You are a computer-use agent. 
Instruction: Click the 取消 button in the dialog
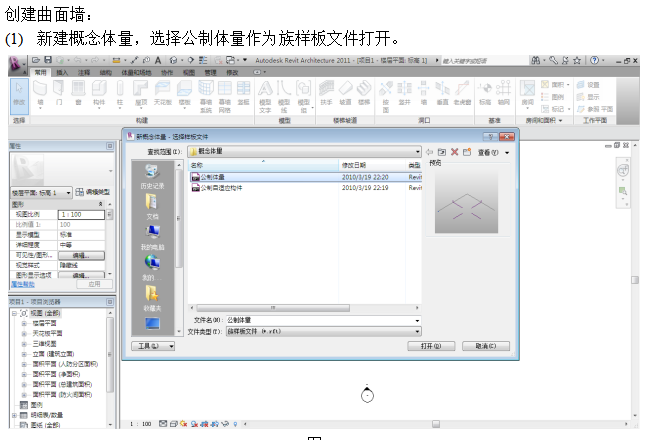[486, 345]
